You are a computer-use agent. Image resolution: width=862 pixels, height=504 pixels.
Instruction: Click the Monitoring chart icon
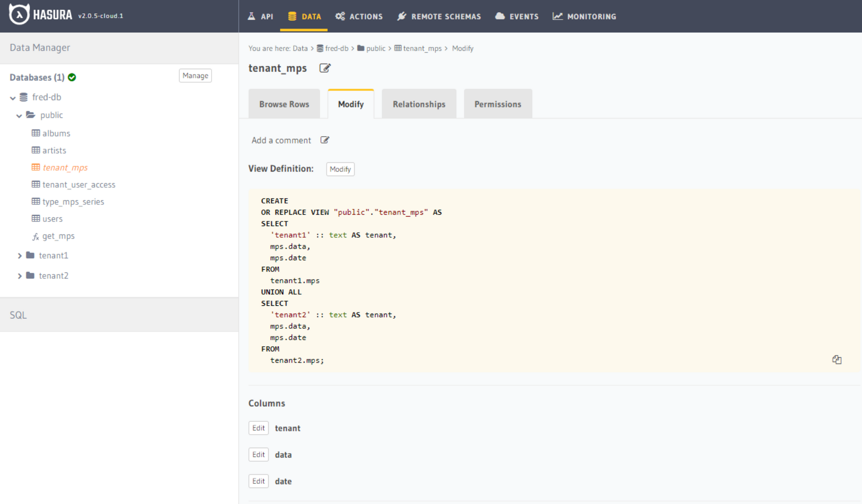(558, 16)
